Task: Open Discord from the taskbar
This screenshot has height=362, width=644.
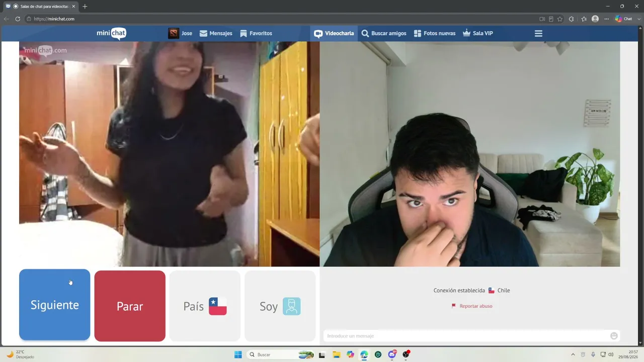Action: point(392,354)
